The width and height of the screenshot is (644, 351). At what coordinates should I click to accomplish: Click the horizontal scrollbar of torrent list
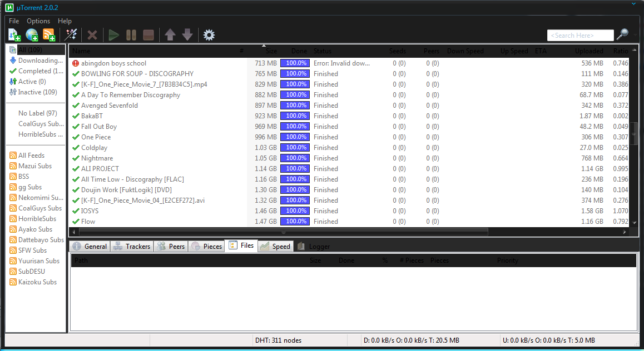click(284, 232)
